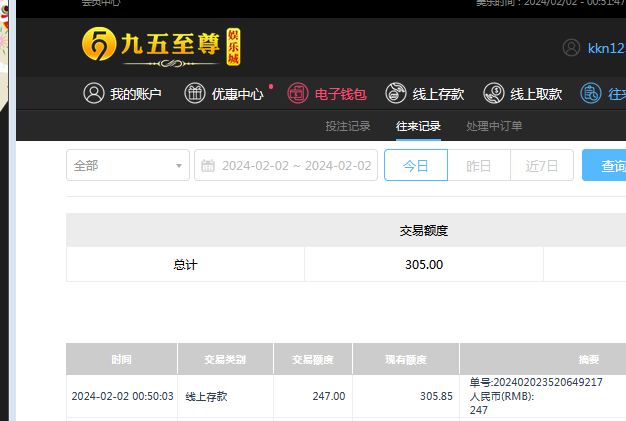Select the 昨日 date range option
Viewport: 626px width, 421px height.
pyautogui.click(x=479, y=166)
